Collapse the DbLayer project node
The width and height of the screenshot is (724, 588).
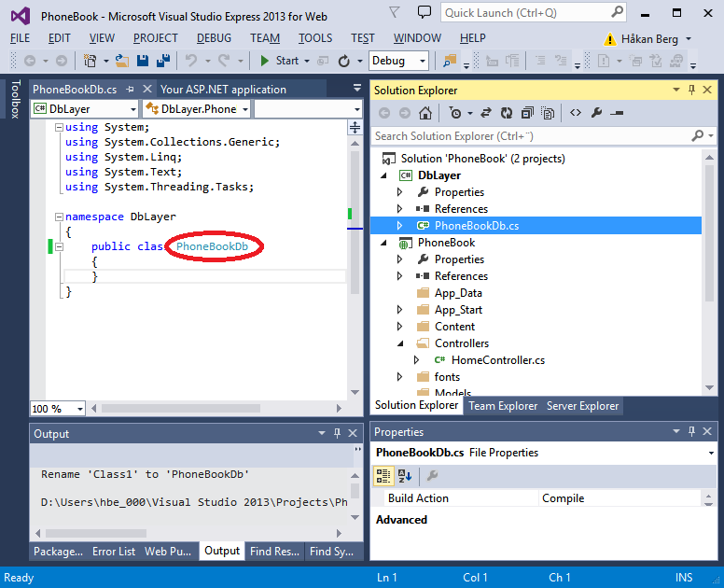point(383,175)
